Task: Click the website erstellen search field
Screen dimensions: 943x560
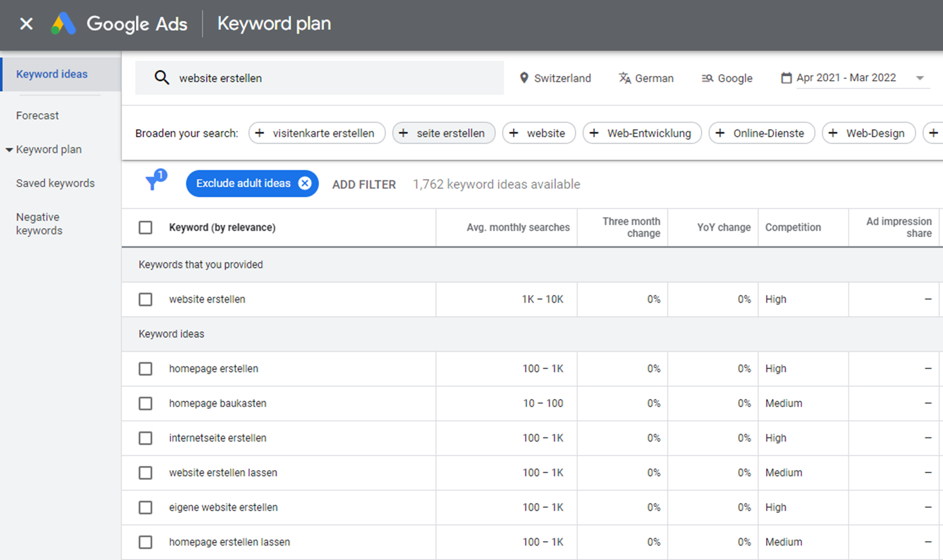Action: [x=334, y=78]
